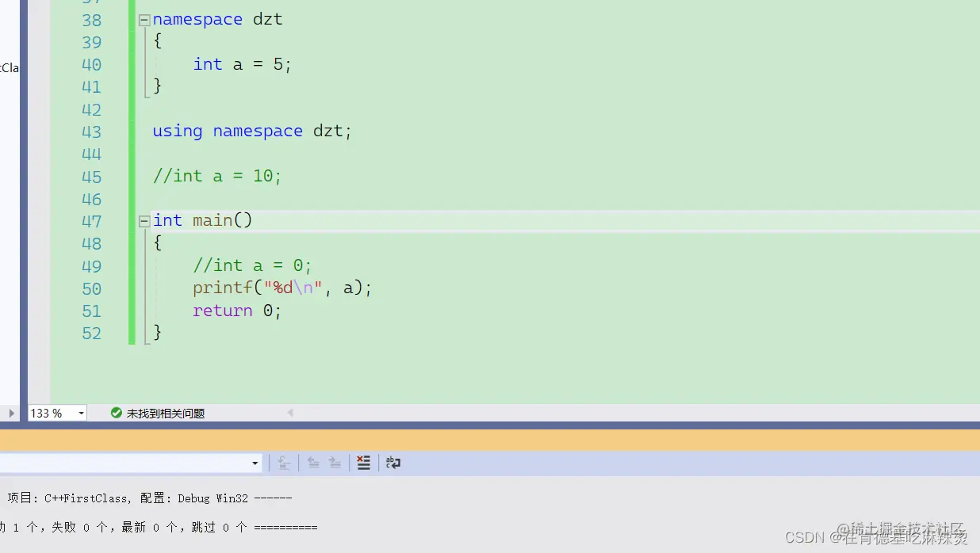Click the printf("%d\n", a); code line
Viewport: 980px width, 553px height.
coord(282,288)
